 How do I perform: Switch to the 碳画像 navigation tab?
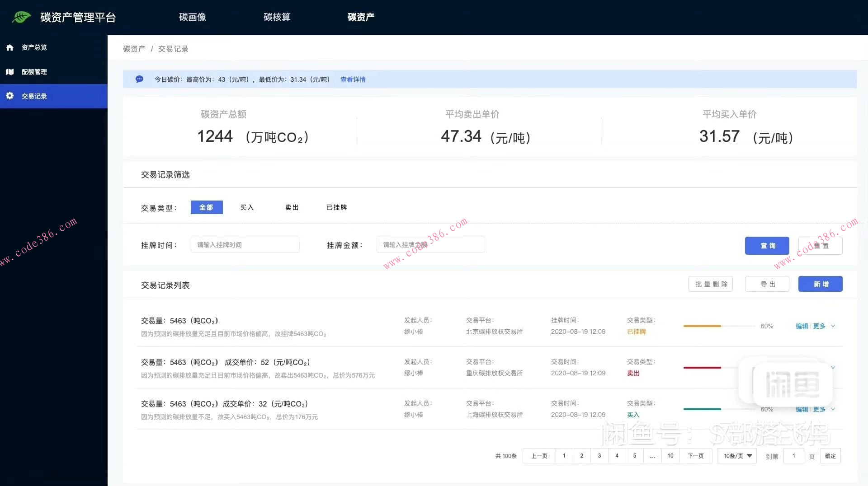coord(192,17)
